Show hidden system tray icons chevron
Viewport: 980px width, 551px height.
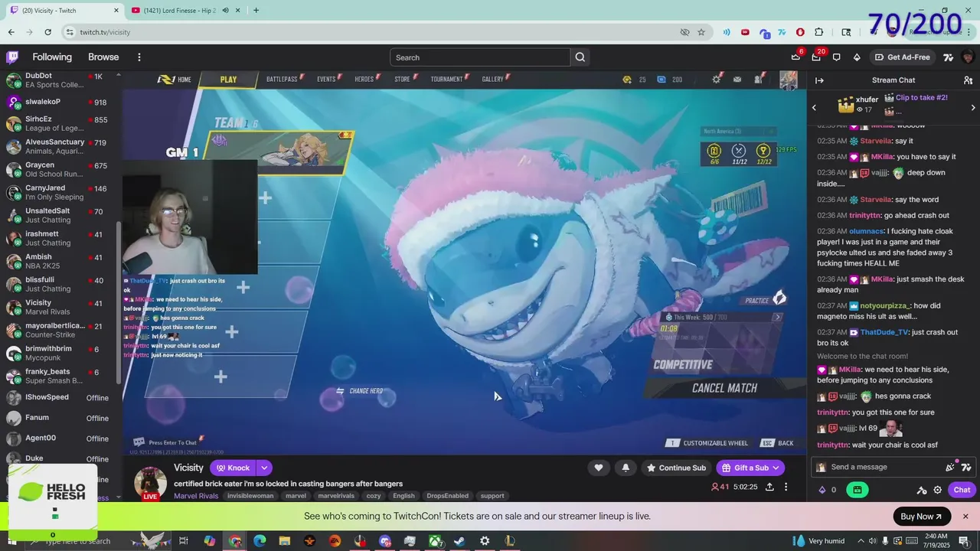[x=861, y=541]
